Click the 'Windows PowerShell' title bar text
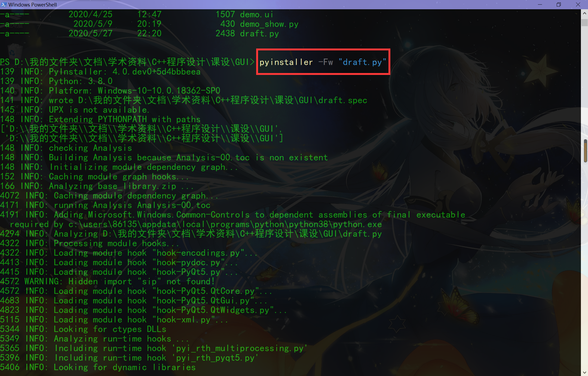588x376 pixels. pos(33,4)
